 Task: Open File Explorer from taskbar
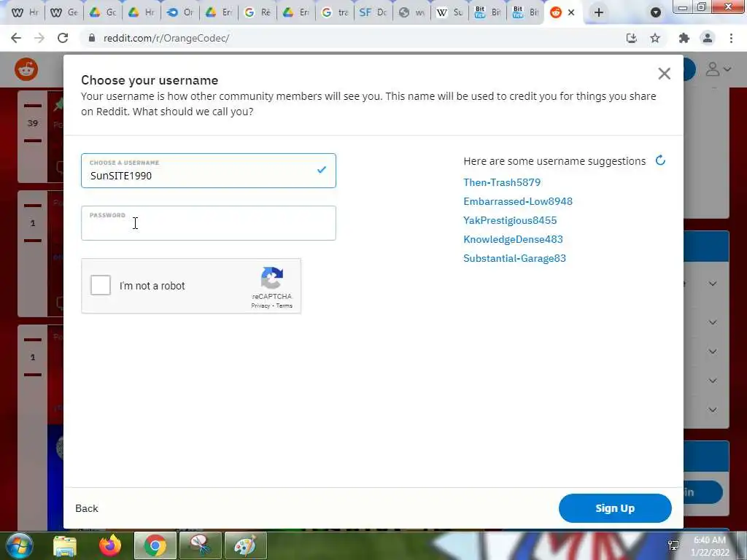pyautogui.click(x=65, y=545)
